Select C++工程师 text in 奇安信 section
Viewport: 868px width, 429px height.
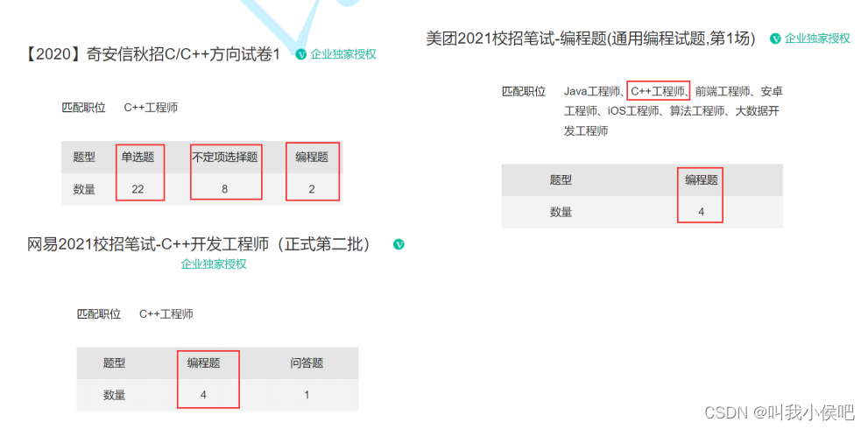pos(151,108)
